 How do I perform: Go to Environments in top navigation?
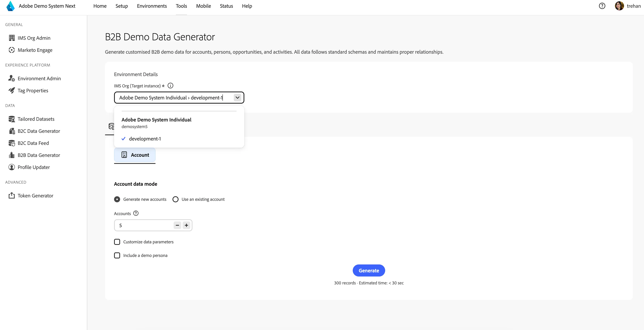point(152,6)
